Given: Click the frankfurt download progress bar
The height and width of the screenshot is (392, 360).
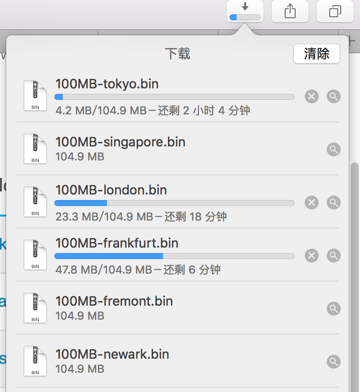Looking at the screenshot, I should tap(174, 256).
